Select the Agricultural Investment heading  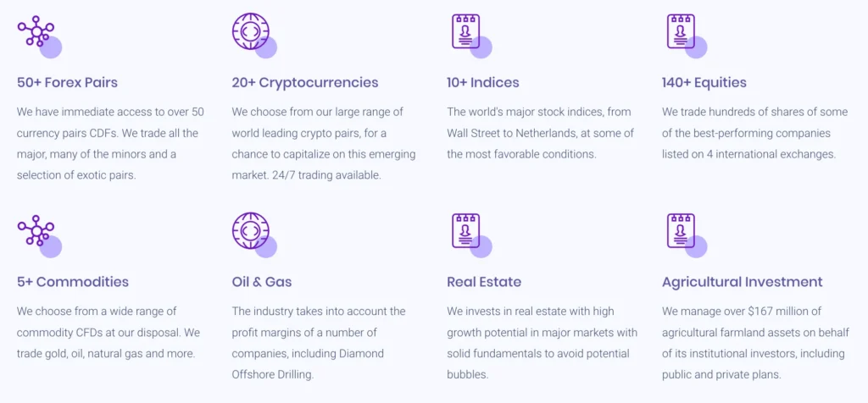pos(743,282)
